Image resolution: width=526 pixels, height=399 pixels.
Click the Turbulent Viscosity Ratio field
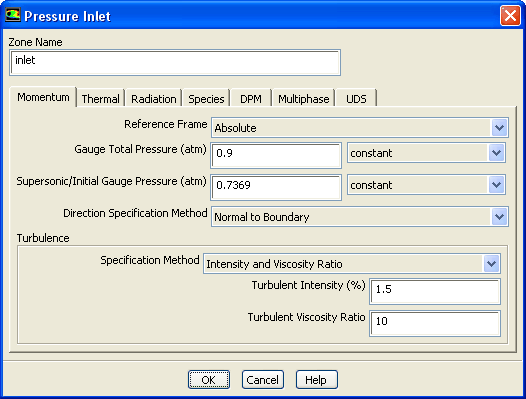click(x=435, y=323)
